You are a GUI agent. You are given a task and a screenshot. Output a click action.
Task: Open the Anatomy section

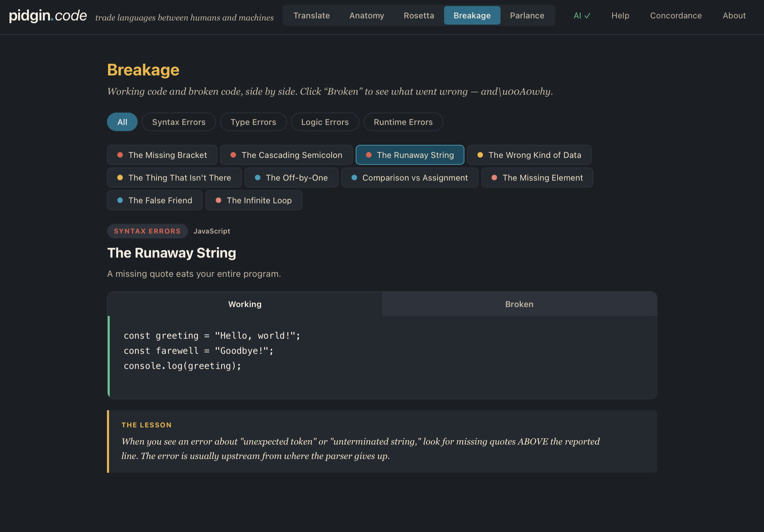click(367, 15)
